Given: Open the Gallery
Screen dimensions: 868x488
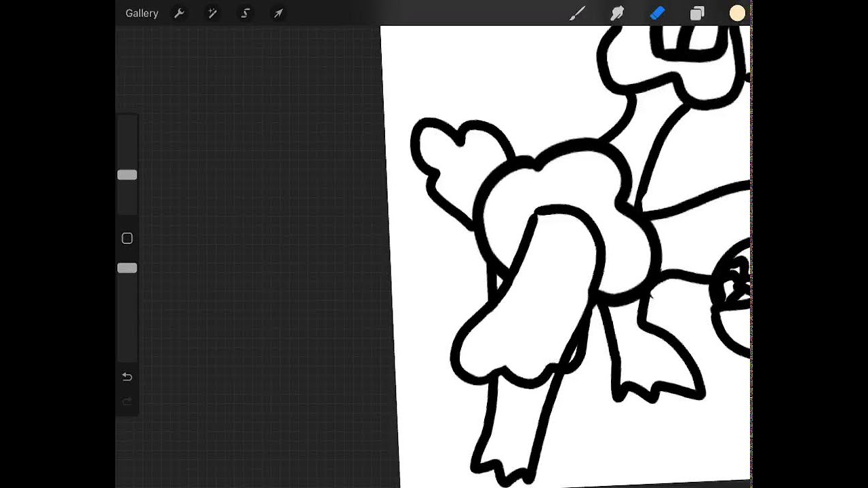Looking at the screenshot, I should pyautogui.click(x=142, y=14).
